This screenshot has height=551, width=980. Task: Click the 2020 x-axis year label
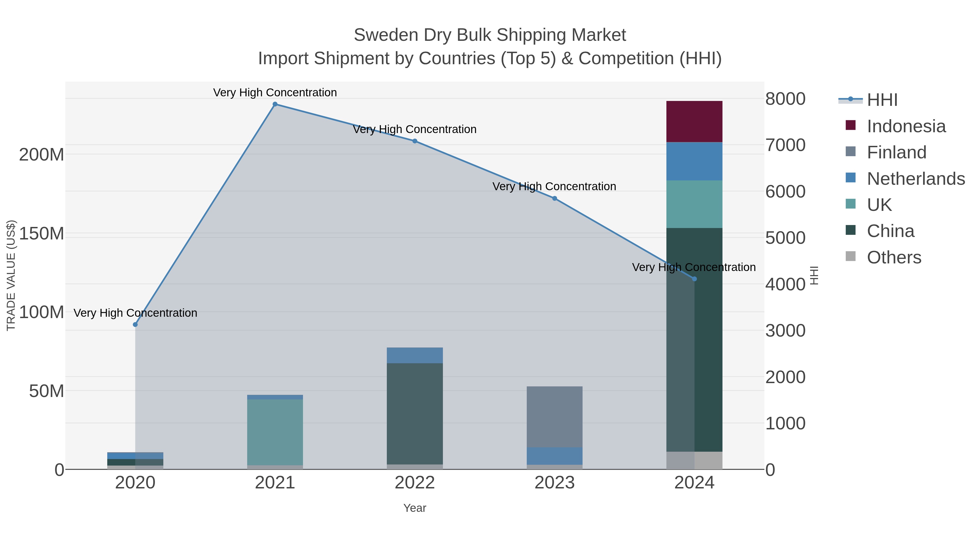[135, 483]
